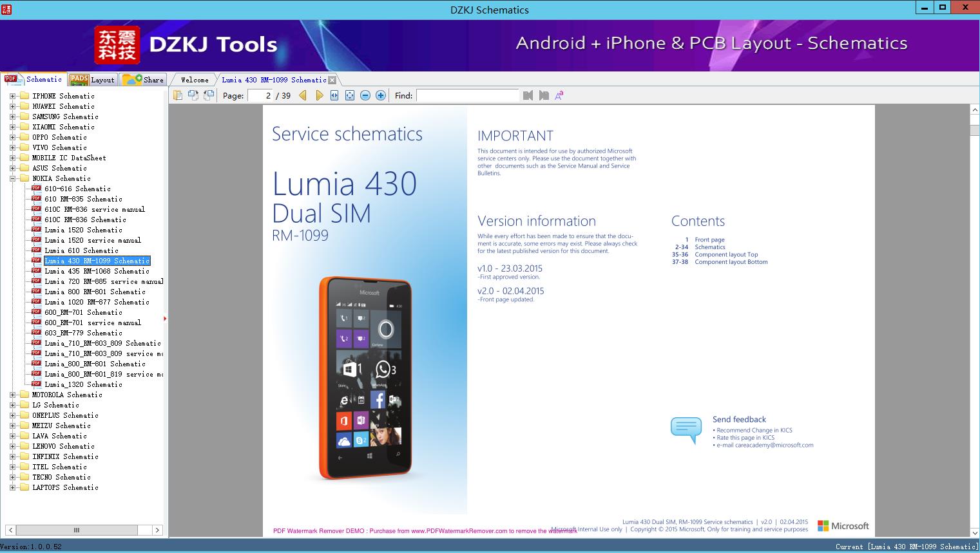The width and height of the screenshot is (980, 553).
Task: Close the Lumia 430 RM-1099 Schematic tab
Action: click(332, 80)
